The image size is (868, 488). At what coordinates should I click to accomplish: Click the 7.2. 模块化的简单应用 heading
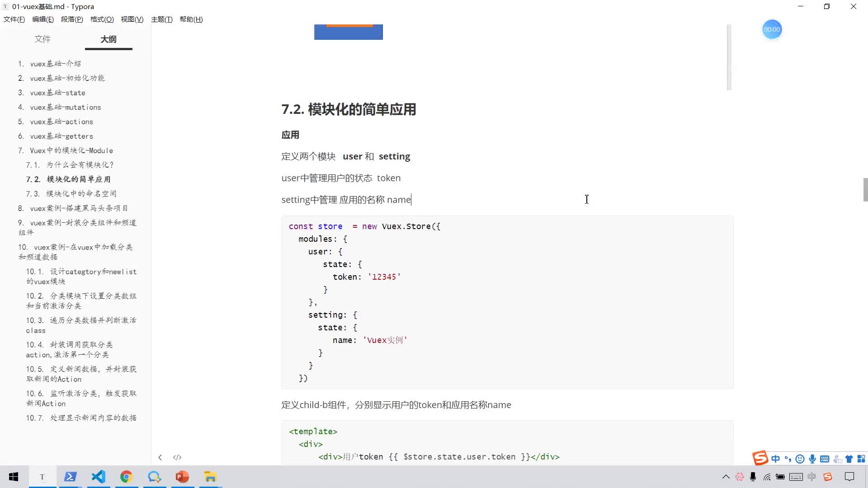(x=349, y=109)
